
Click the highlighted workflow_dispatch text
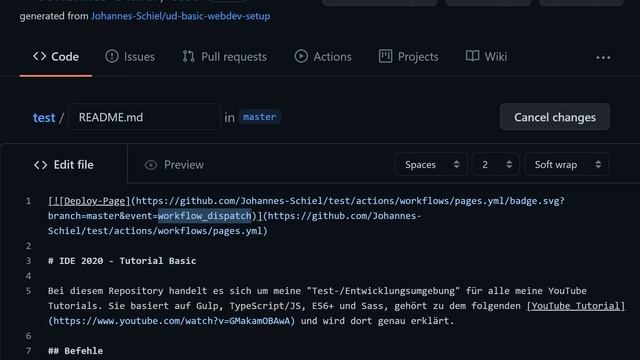point(204,216)
